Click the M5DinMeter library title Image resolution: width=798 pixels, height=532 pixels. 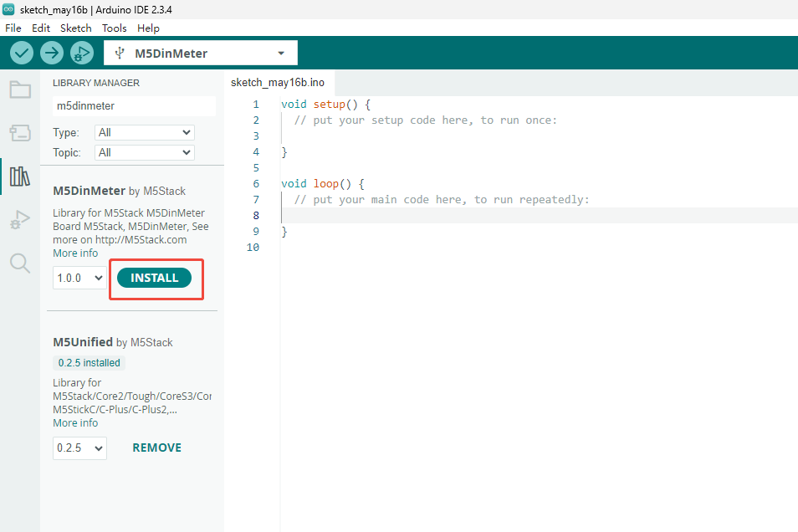89,191
